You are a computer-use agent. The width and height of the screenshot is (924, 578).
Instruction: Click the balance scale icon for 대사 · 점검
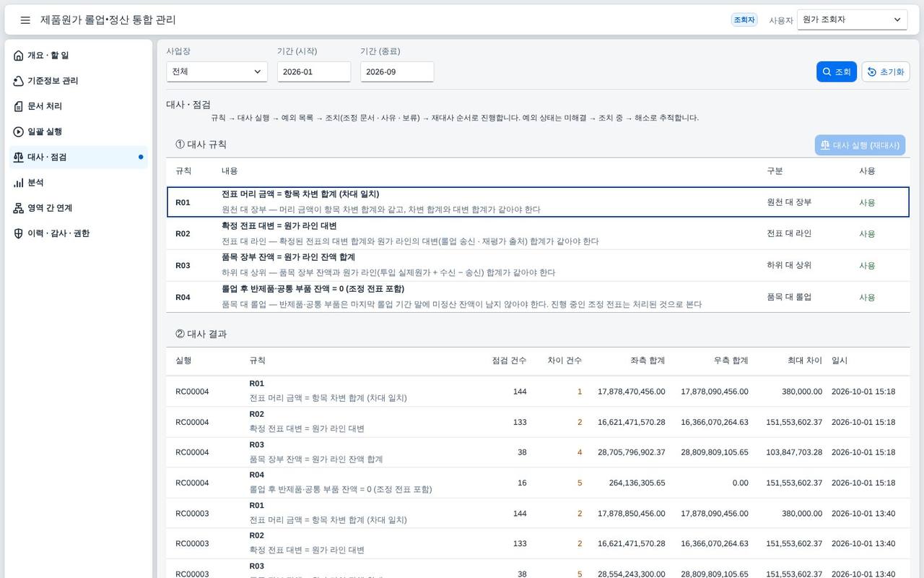pyautogui.click(x=19, y=157)
